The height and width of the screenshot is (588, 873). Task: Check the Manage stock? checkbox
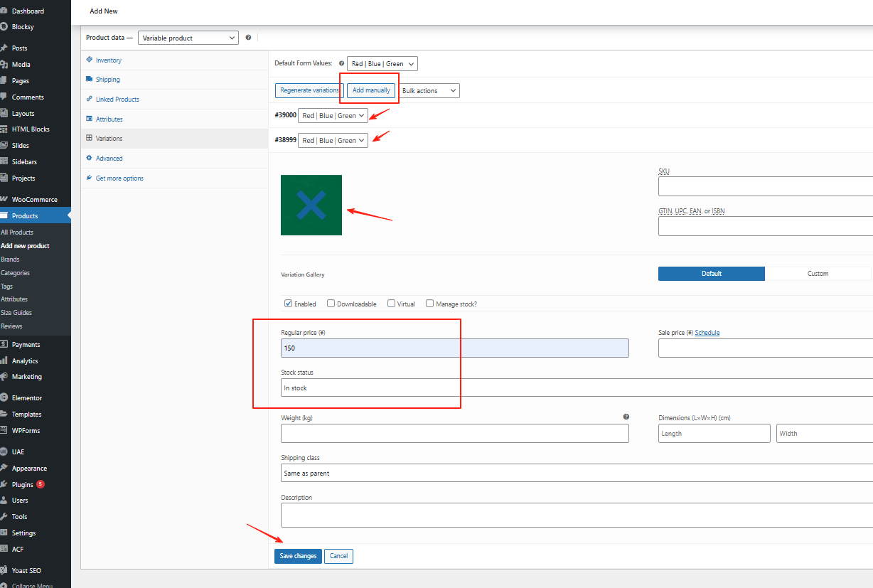coord(429,304)
